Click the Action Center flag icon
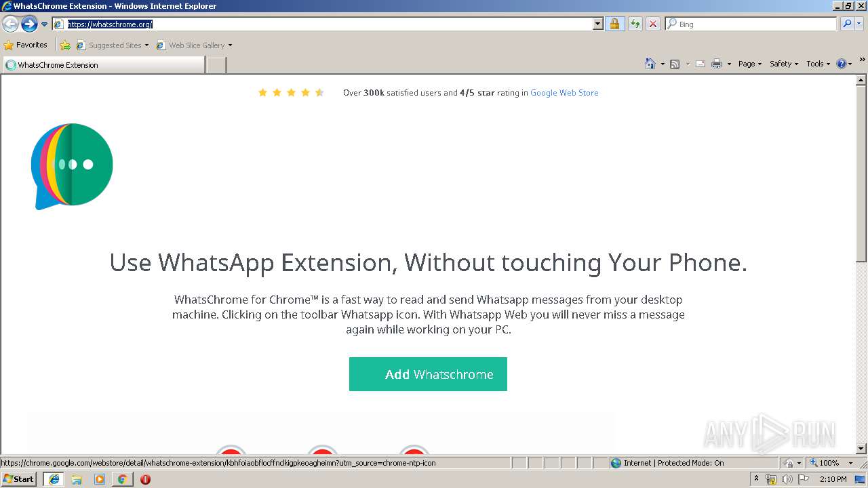Screen dimensions: 868x488 [804, 479]
